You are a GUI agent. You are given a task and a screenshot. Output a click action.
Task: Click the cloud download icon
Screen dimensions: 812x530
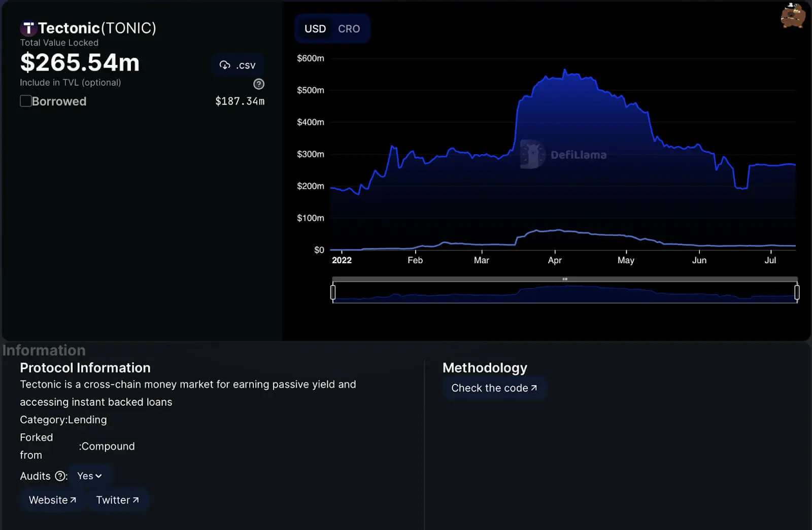coord(225,65)
